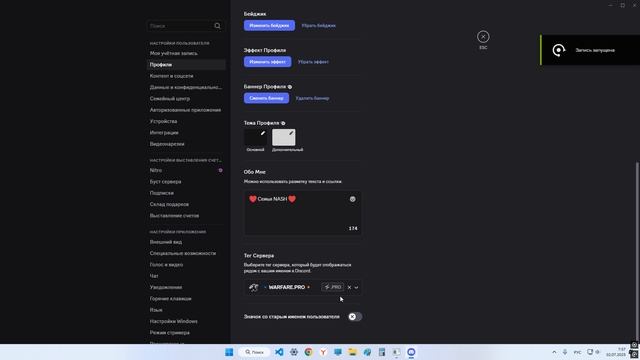Open Моя учётная запись settings
640x360 pixels.
(186, 53)
